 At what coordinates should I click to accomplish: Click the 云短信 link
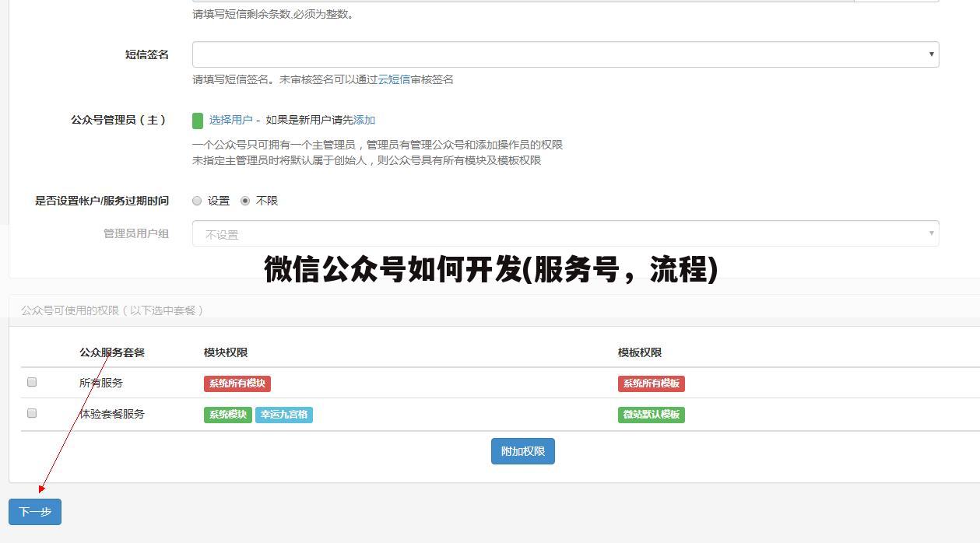(x=394, y=79)
